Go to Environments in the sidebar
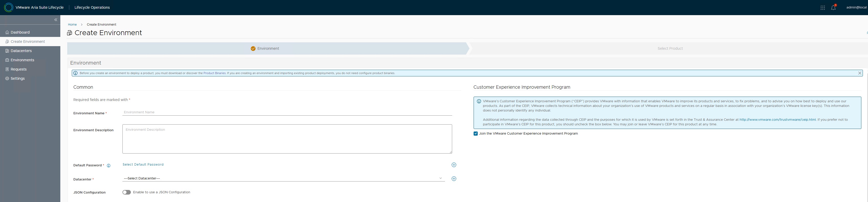 pyautogui.click(x=22, y=60)
